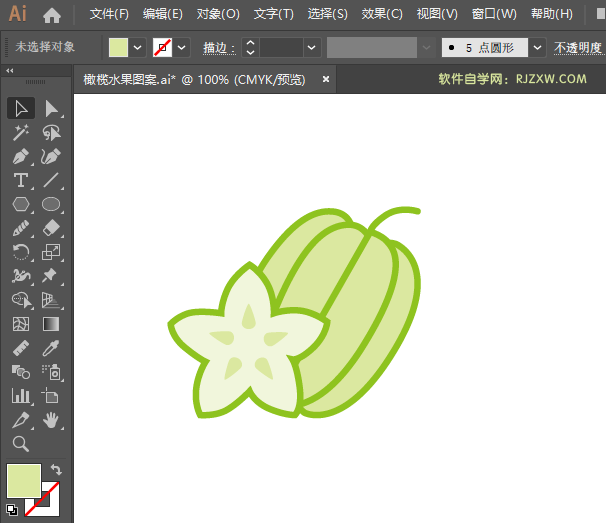Screen dimensions: 606x523
Task: Select the Line Segment tool
Action: coord(51,180)
